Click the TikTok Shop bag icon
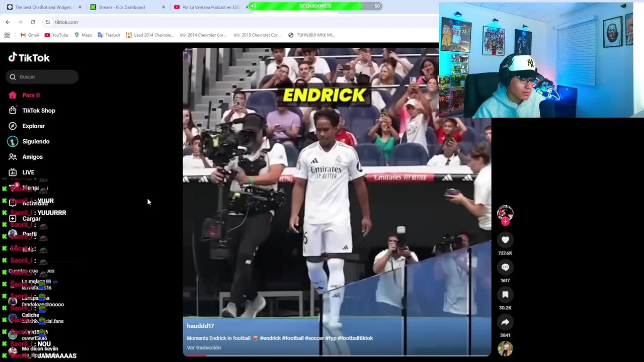Image resolution: width=644 pixels, height=362 pixels. (x=13, y=110)
